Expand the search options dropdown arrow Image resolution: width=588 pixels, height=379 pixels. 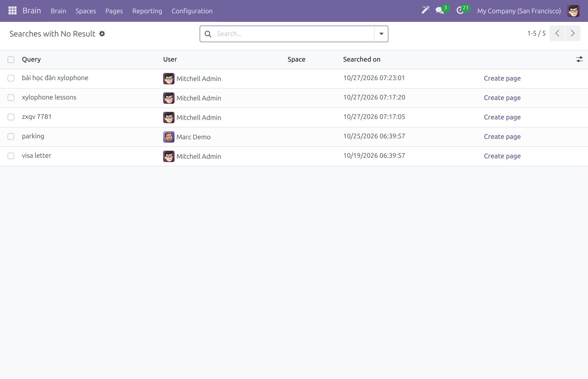[x=381, y=34]
